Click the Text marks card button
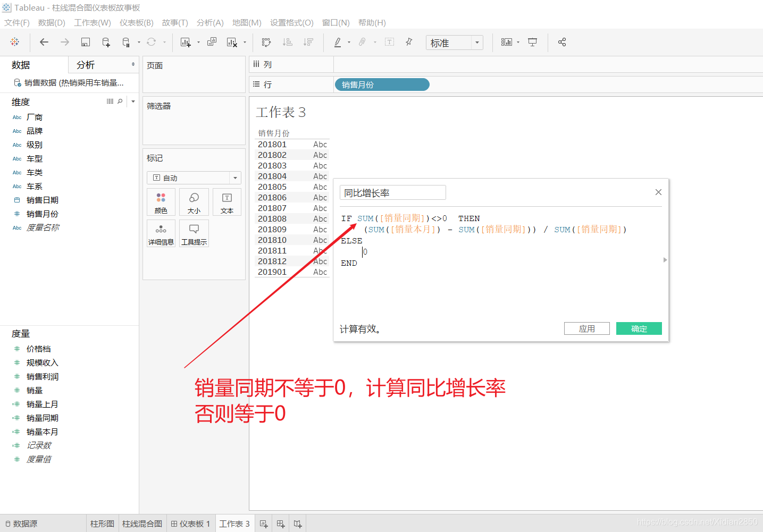763x532 pixels. (x=227, y=202)
